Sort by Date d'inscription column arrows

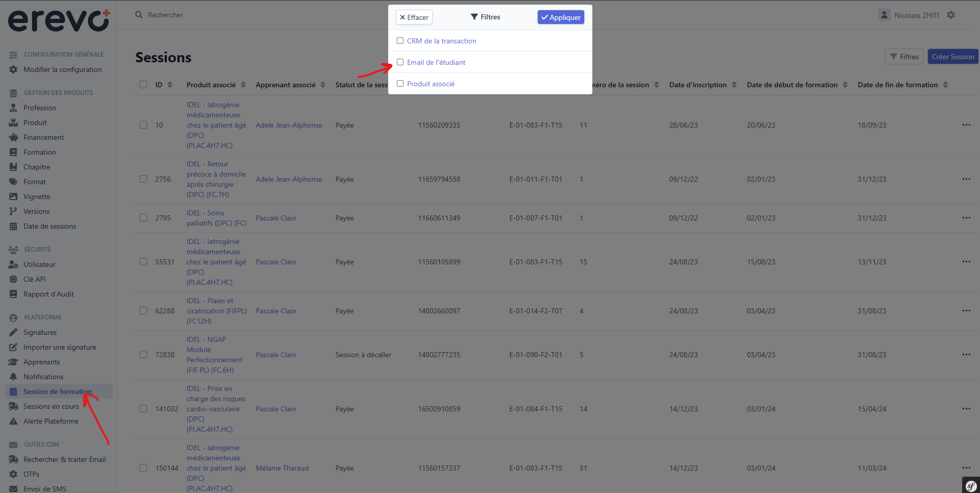734,85
